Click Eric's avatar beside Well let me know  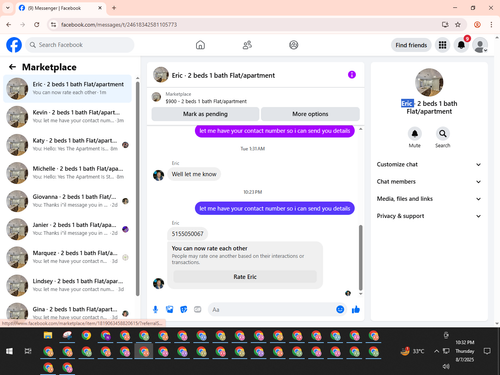coord(158,175)
